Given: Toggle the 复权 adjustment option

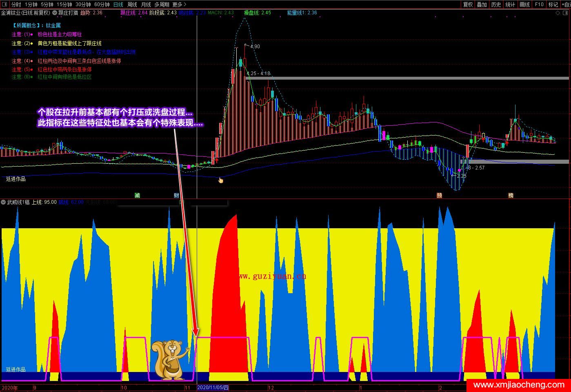Looking at the screenshot, I should tap(468, 4).
